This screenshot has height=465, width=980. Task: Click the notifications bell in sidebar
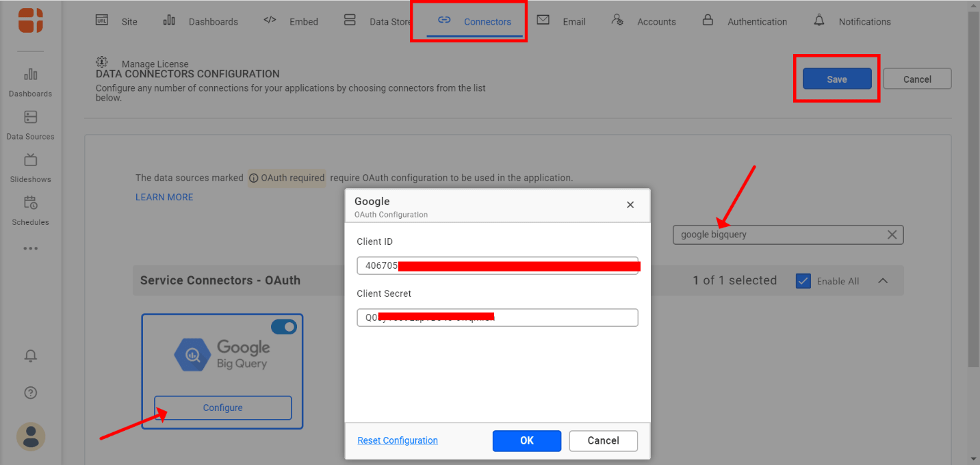(x=30, y=356)
